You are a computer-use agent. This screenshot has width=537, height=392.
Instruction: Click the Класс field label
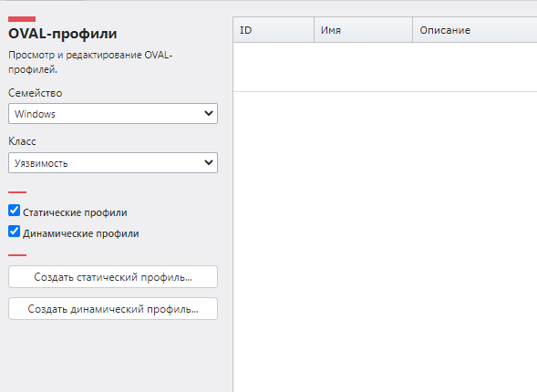[22, 141]
